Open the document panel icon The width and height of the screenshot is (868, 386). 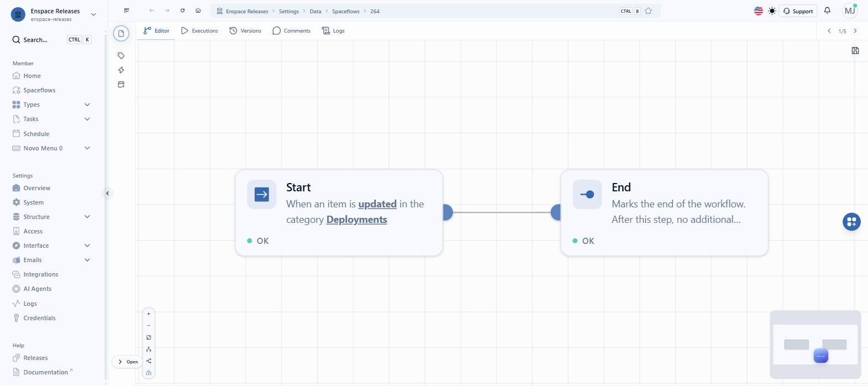121,33
